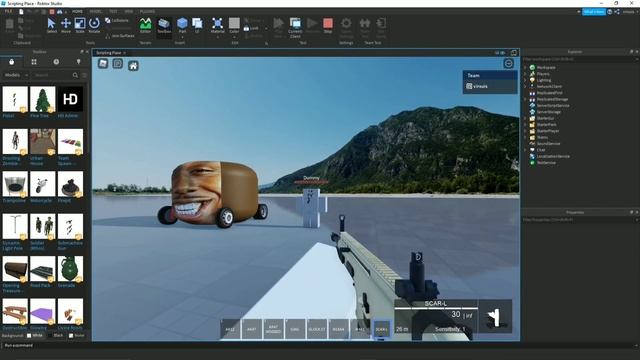Open the Material tool
This screenshot has width=640, height=360.
pyautogui.click(x=218, y=25)
